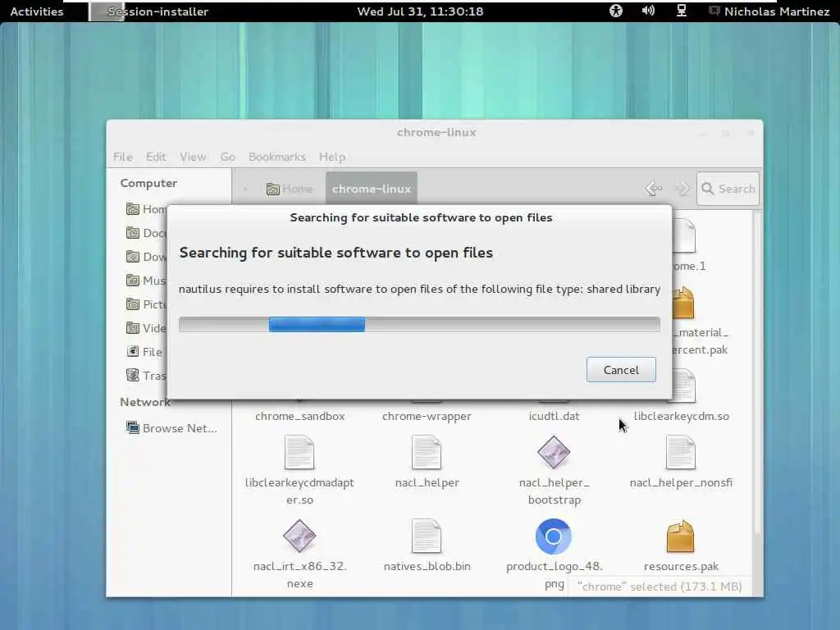Open Activities overview
This screenshot has height=630, width=840.
[x=36, y=11]
